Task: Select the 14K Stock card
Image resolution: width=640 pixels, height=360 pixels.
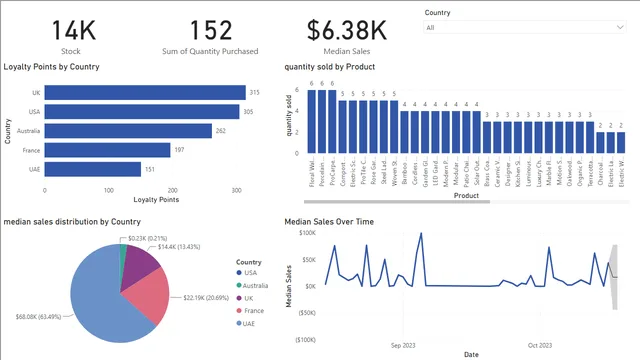Action: (73, 37)
